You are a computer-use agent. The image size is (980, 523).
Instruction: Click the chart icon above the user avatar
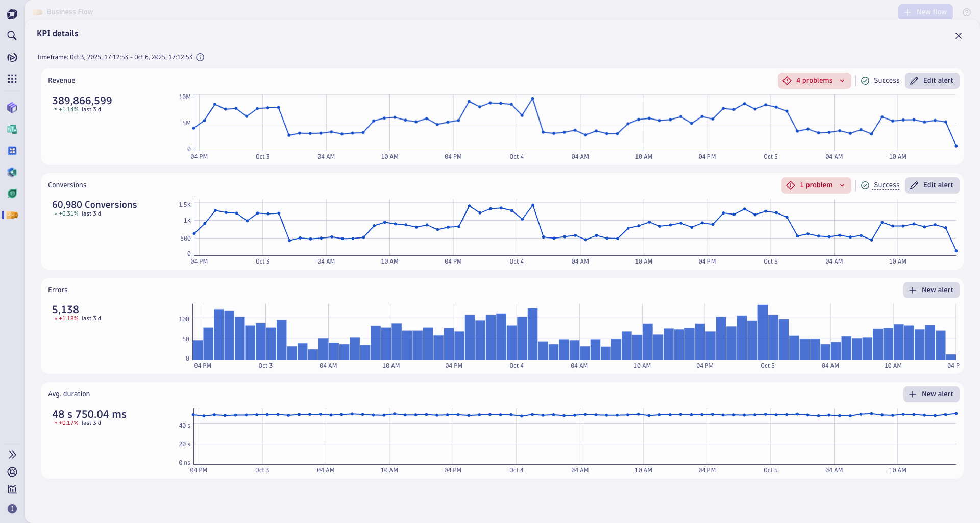pos(12,489)
